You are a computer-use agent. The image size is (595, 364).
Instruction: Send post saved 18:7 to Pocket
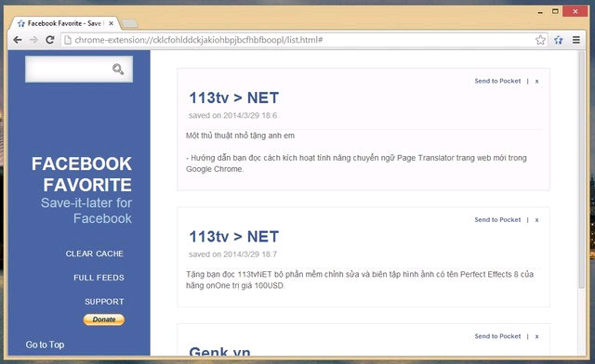[497, 219]
